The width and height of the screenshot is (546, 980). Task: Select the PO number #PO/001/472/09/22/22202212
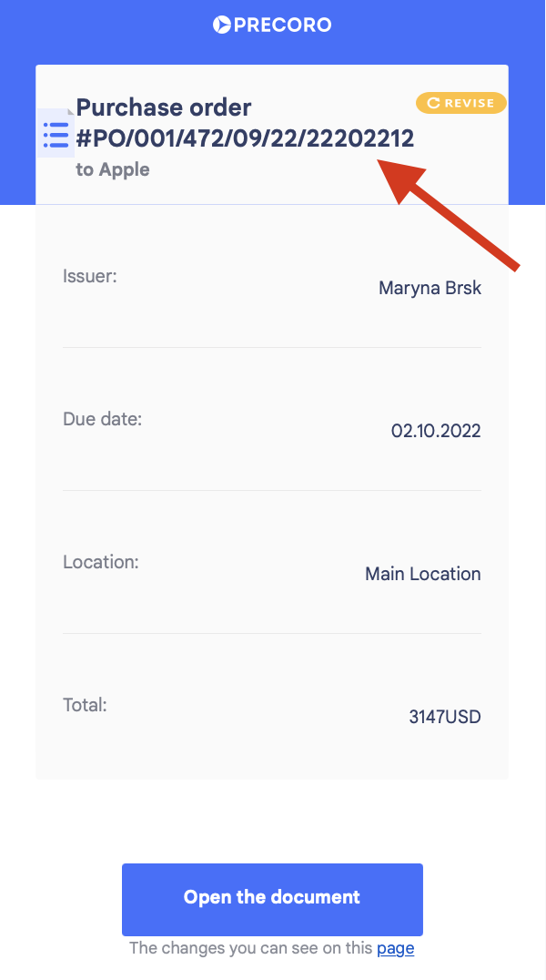[247, 138]
